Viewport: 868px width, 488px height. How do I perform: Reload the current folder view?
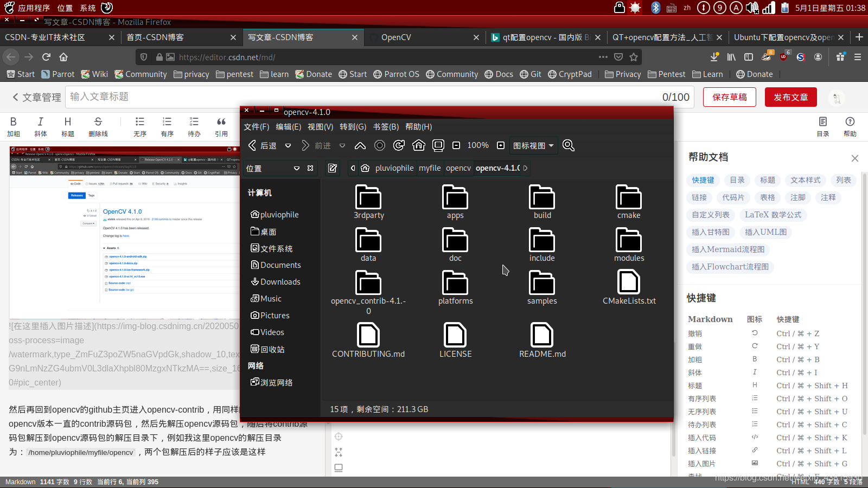tap(399, 145)
